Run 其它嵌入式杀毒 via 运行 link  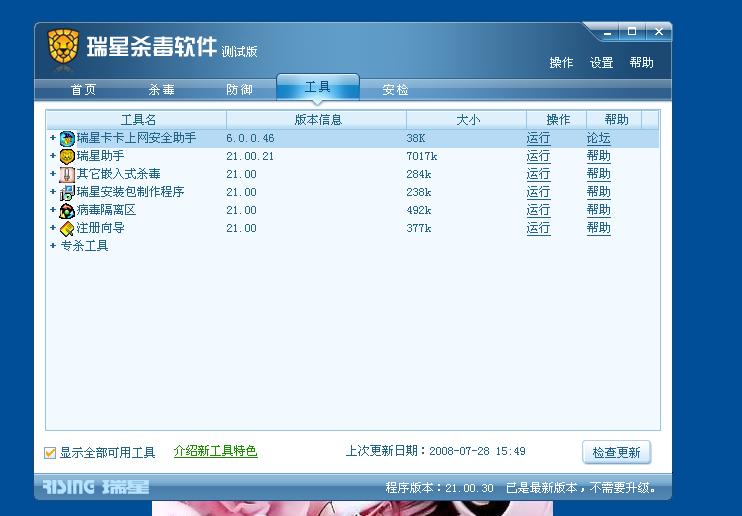[x=539, y=174]
